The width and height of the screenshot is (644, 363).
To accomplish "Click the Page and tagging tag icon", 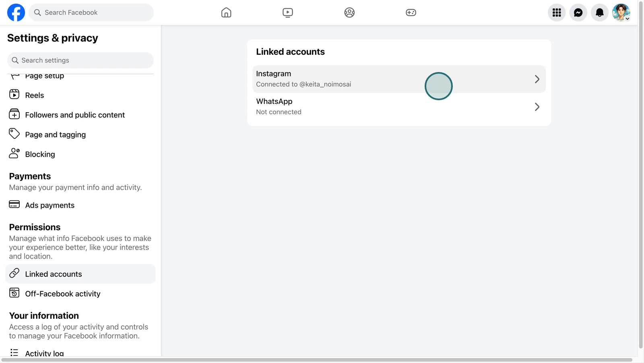I will click(14, 134).
